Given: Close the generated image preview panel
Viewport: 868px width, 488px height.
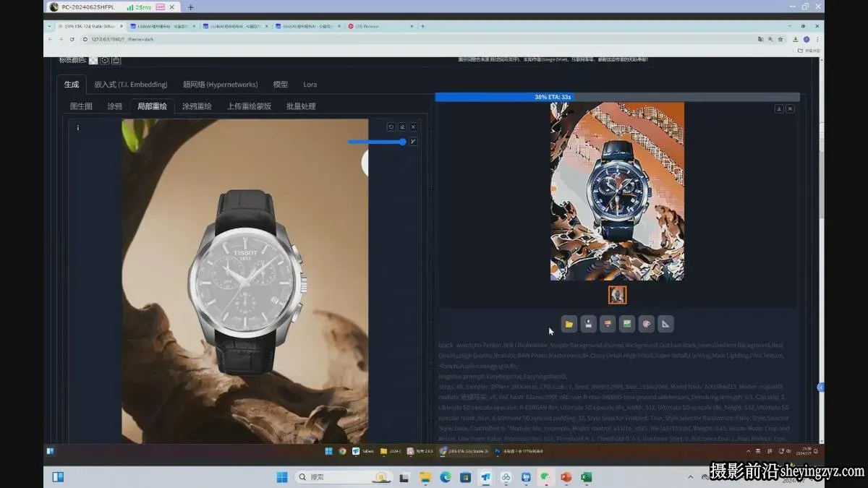Looking at the screenshot, I should pyautogui.click(x=790, y=108).
